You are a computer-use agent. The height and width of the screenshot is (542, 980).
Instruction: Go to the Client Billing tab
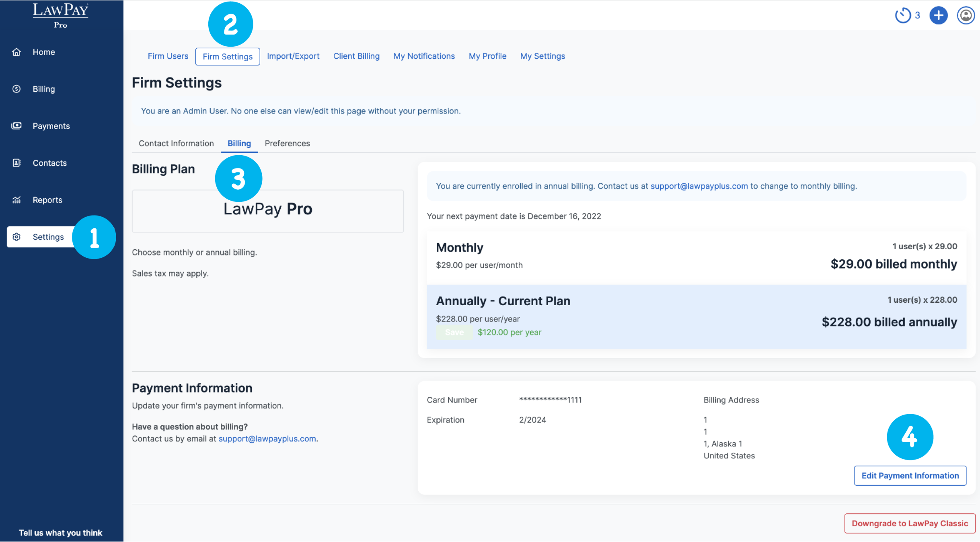pyautogui.click(x=356, y=56)
